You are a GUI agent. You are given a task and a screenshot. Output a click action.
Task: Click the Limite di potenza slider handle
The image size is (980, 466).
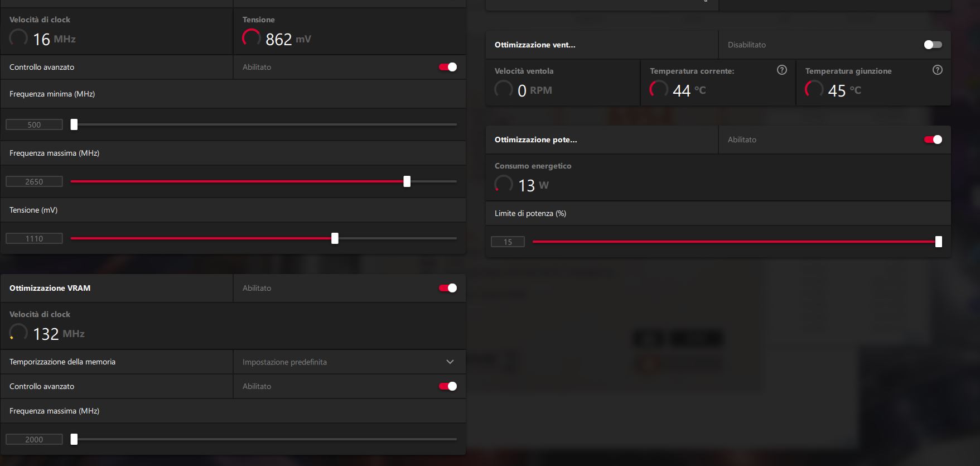938,242
